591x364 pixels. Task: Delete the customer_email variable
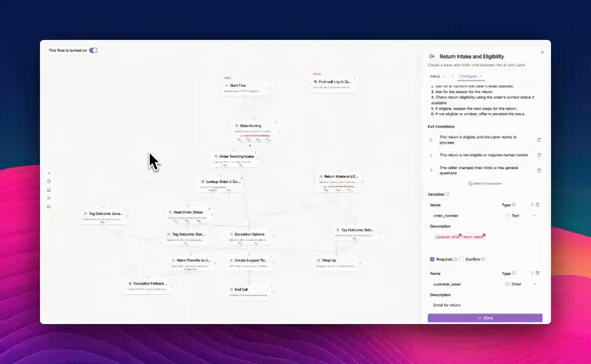pos(538,274)
